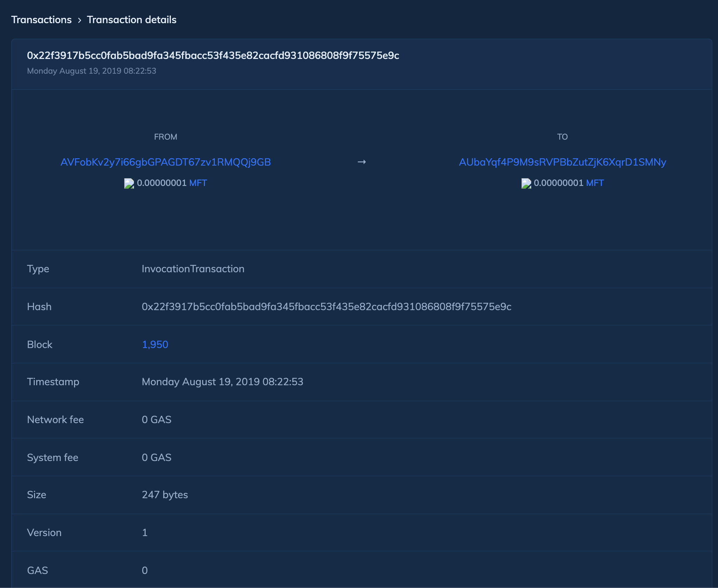This screenshot has width=718, height=588.
Task: Click the System fee 0 GAS value
Action: [x=157, y=457]
